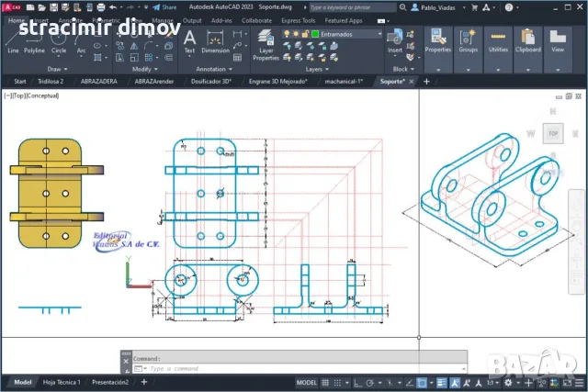Click the Copy tool in Modify panel
Viewport: 588px width, 392px height.
pos(120,46)
